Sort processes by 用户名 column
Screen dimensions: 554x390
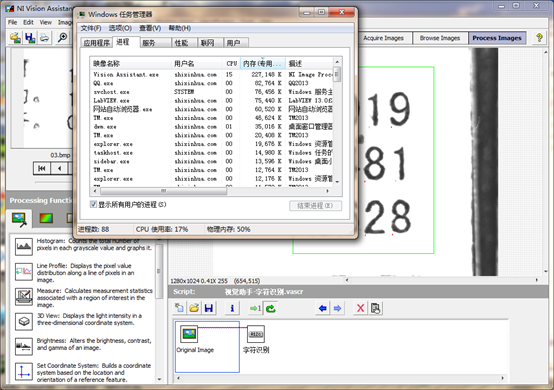197,63
